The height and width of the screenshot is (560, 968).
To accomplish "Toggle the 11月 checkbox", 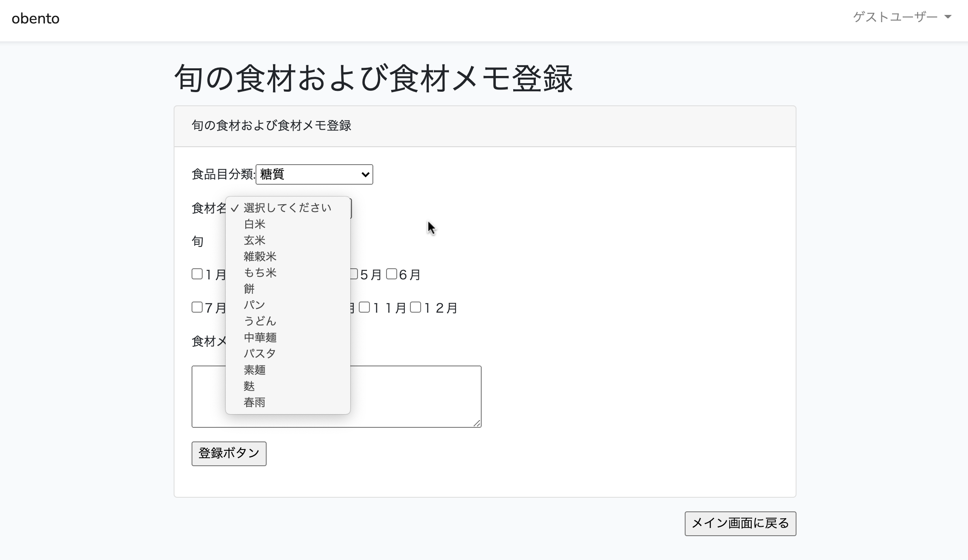I will [x=364, y=307].
